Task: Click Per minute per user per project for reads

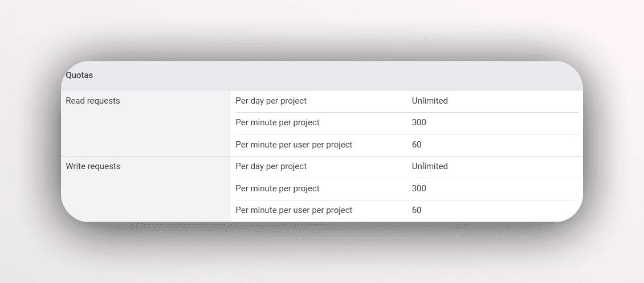Action: coord(294,145)
